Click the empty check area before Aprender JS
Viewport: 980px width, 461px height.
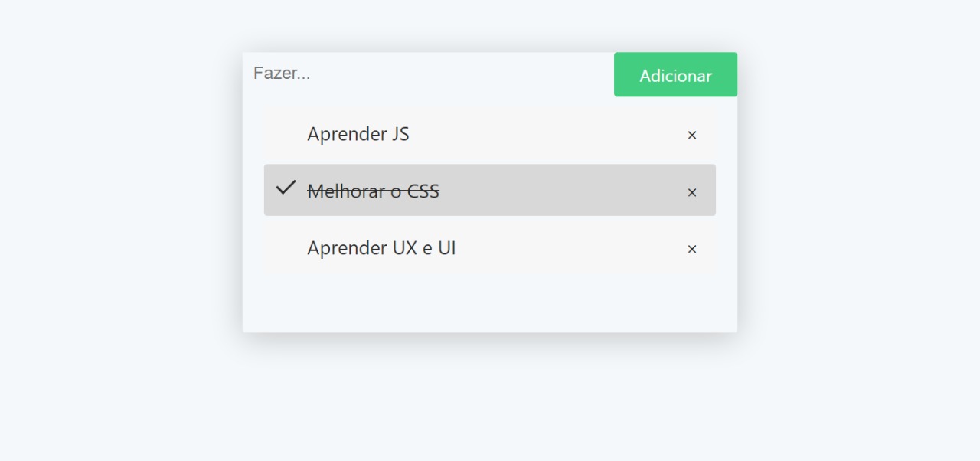pyautogui.click(x=286, y=133)
